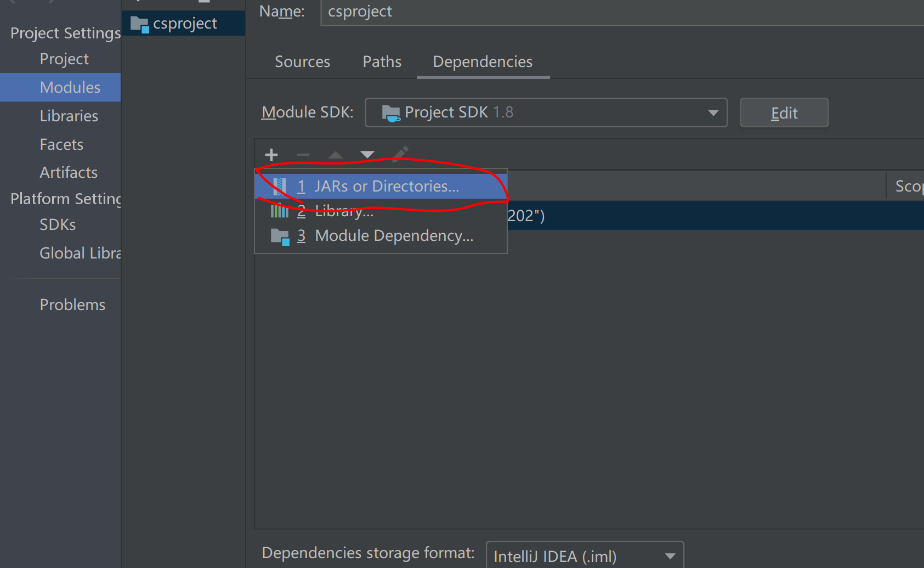Open the Dependencies storage format dropdown
The height and width of the screenshot is (568, 924).
click(585, 555)
